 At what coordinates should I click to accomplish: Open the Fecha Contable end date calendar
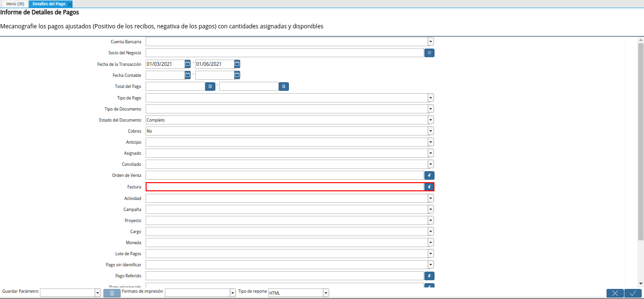tap(236, 75)
